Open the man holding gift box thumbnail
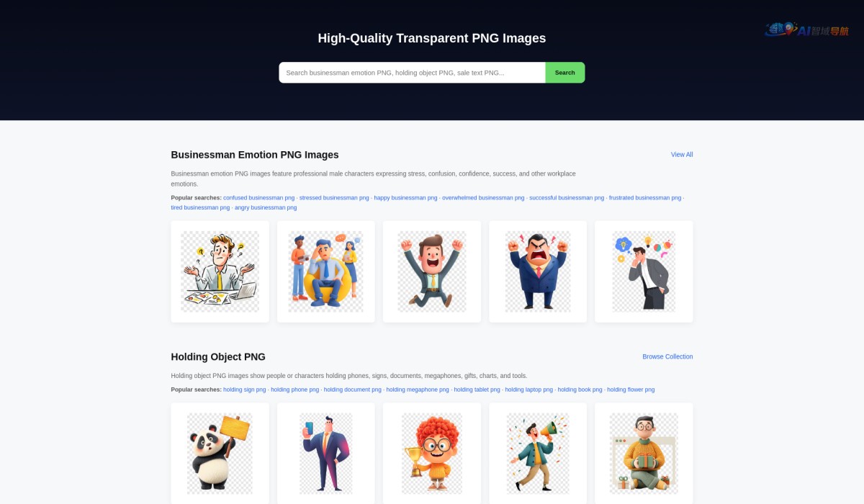 point(644,454)
